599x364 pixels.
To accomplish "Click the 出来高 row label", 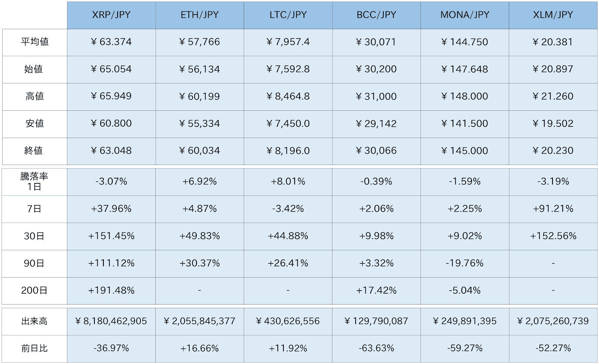I will coord(34,321).
